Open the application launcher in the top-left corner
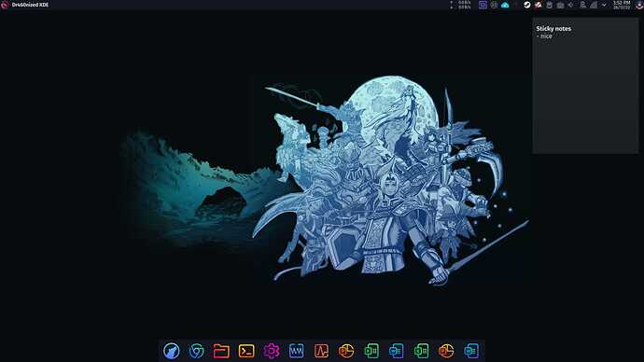644x362 pixels. tap(5, 5)
